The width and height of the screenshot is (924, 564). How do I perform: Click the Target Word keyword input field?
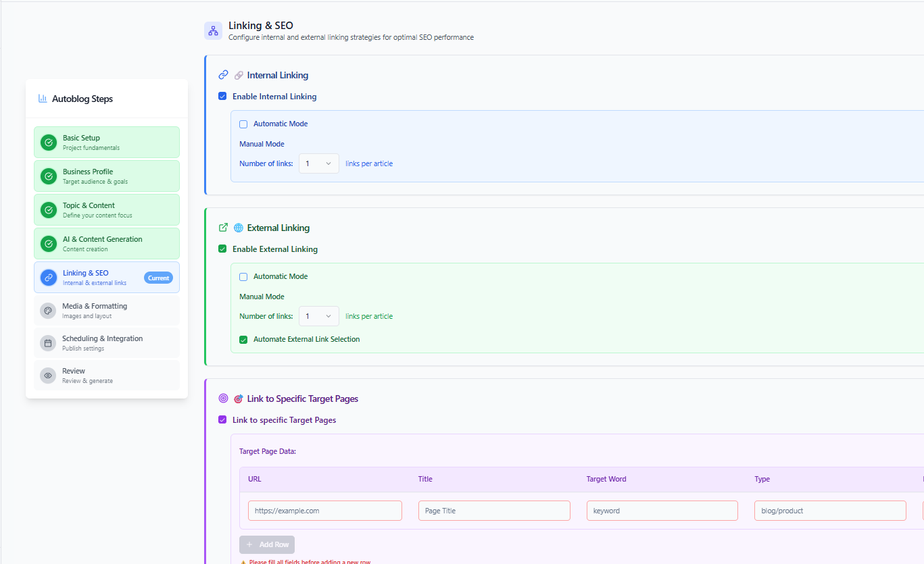coord(662,511)
